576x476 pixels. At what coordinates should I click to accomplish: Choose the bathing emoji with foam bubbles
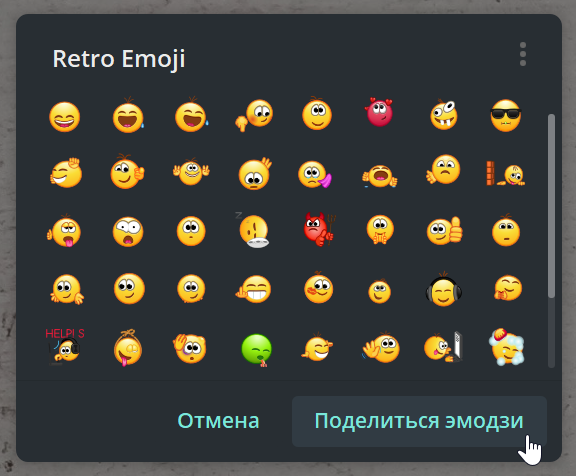[x=507, y=347]
